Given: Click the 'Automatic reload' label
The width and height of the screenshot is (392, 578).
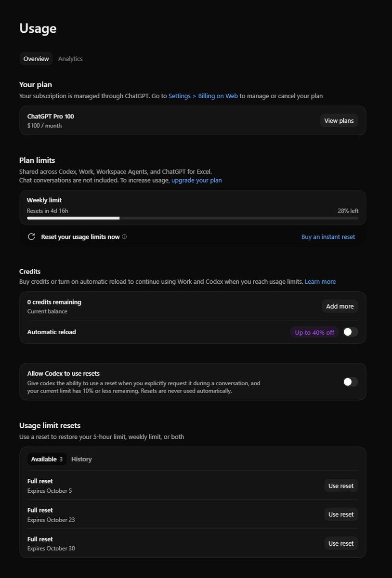Looking at the screenshot, I should pyautogui.click(x=52, y=332).
